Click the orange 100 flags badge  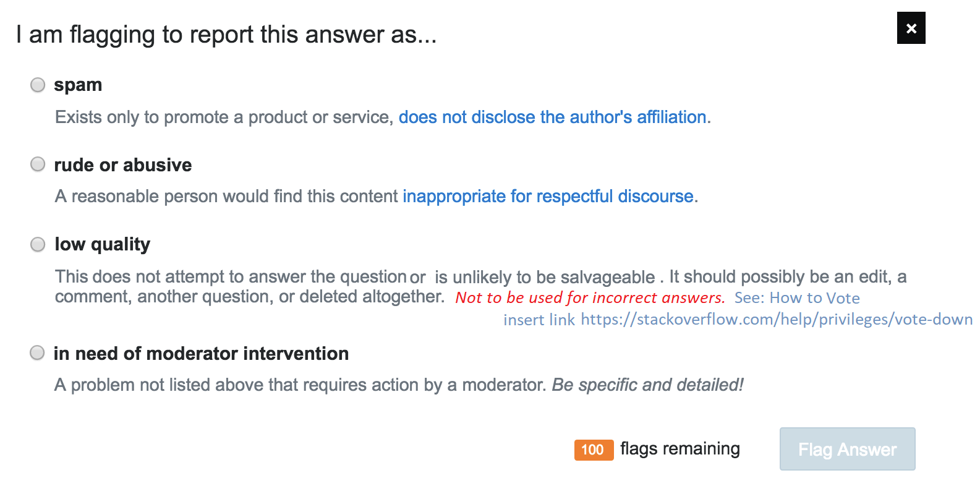pyautogui.click(x=594, y=450)
